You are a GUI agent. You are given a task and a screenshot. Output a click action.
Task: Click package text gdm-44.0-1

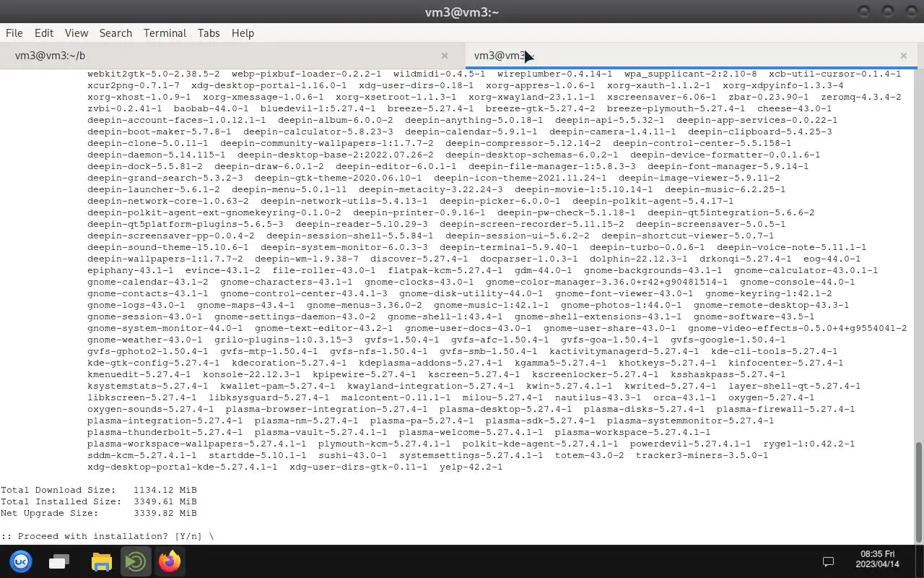pos(543,270)
